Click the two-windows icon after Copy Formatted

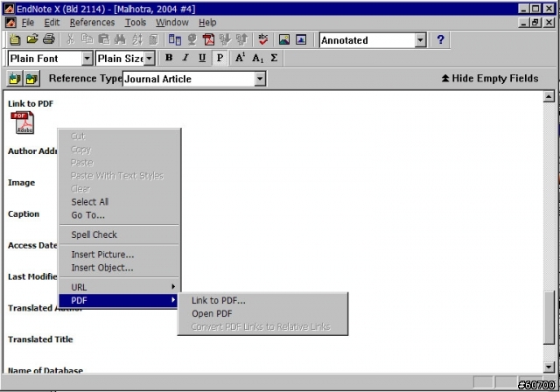[x=175, y=39]
